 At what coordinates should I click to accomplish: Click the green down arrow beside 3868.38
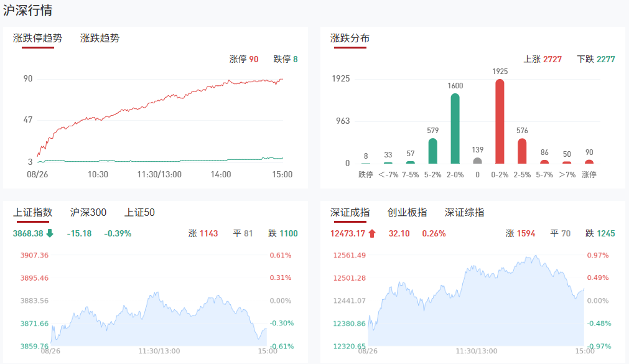50,234
